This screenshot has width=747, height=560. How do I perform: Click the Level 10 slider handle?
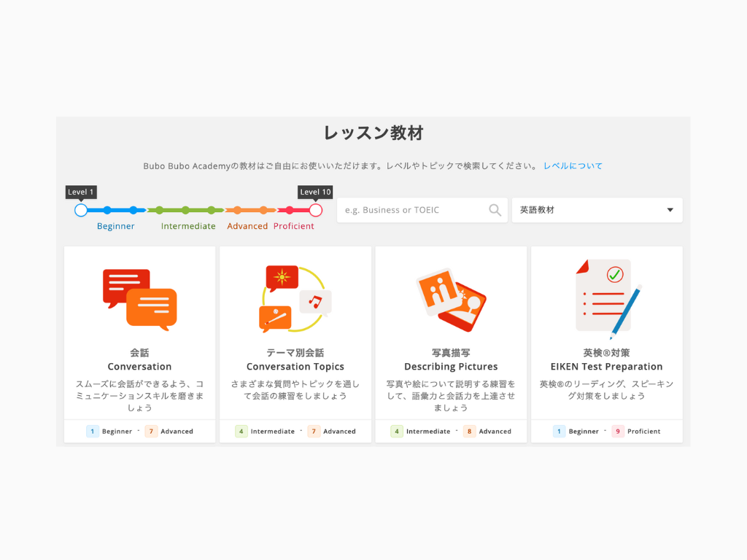315,209
